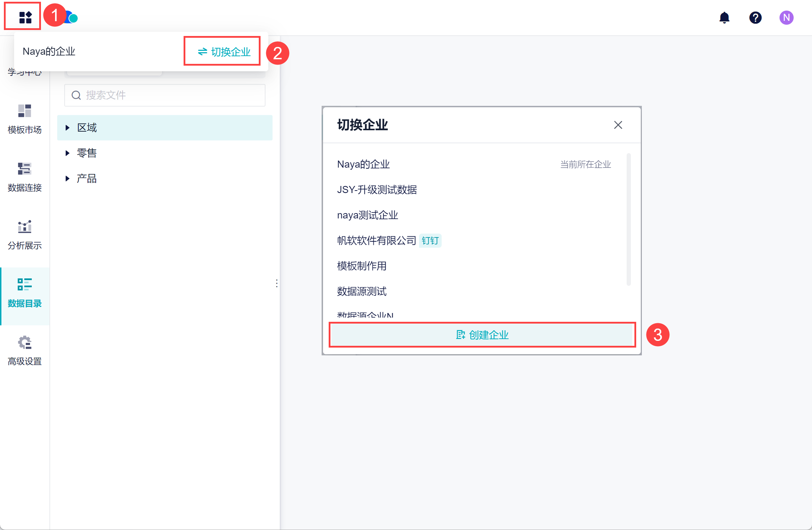Switch to JSY-升级测试数据 enterprise
Viewport: 812px width, 530px height.
(377, 190)
